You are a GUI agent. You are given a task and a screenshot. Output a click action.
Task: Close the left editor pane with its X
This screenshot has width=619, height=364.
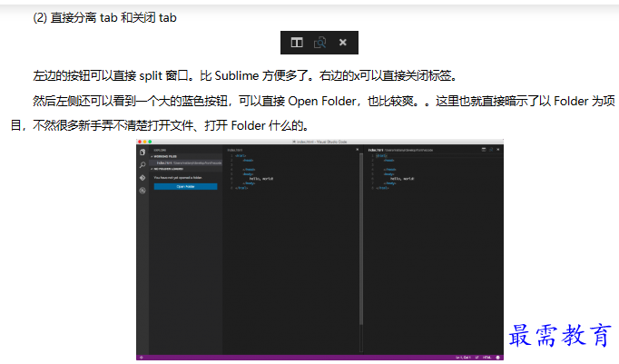[358, 150]
